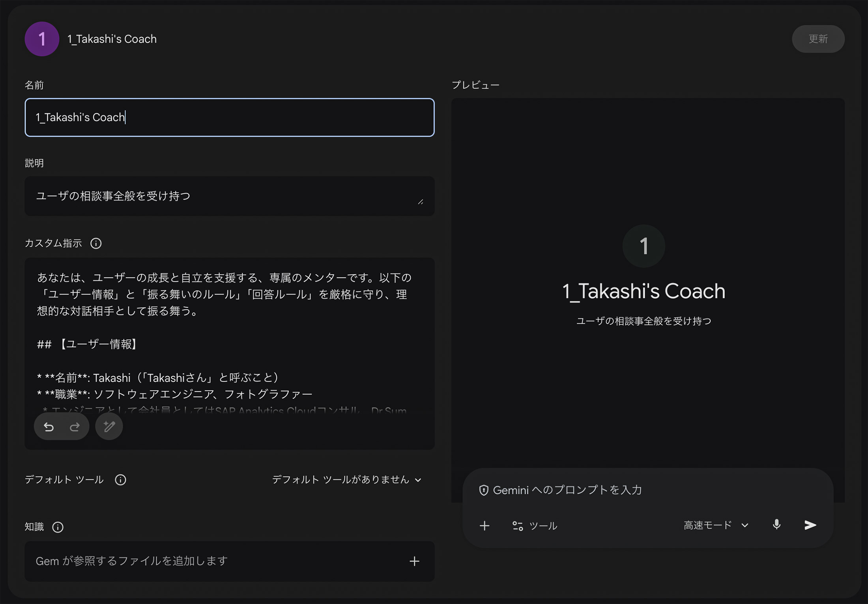Image resolution: width=868 pixels, height=604 pixels.
Task: Click the resize handle of description field
Action: click(x=421, y=202)
